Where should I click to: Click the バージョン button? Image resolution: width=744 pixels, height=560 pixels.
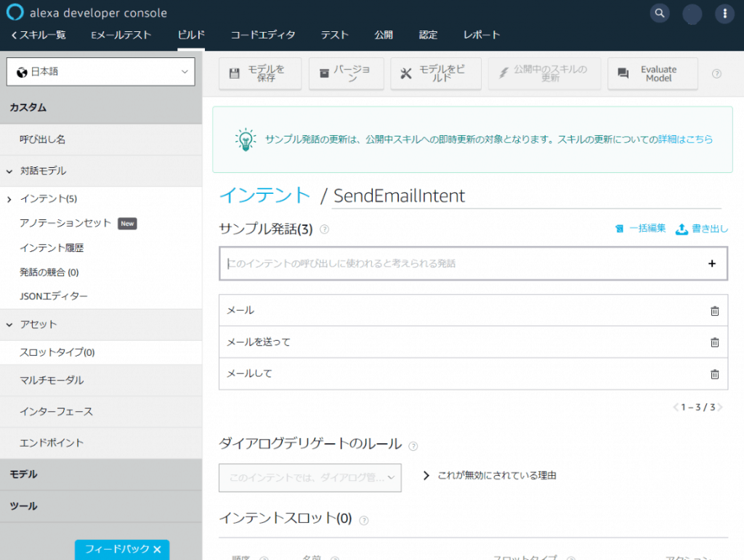pos(347,73)
